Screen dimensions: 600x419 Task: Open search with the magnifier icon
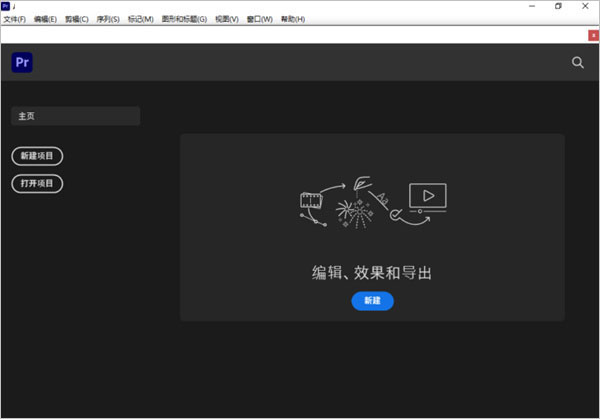[578, 62]
